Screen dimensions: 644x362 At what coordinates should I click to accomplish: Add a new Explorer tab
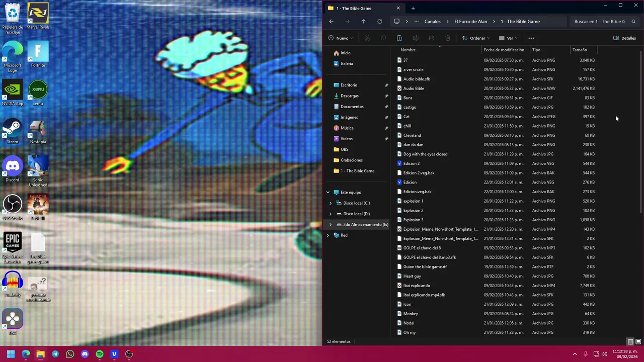[413, 8]
